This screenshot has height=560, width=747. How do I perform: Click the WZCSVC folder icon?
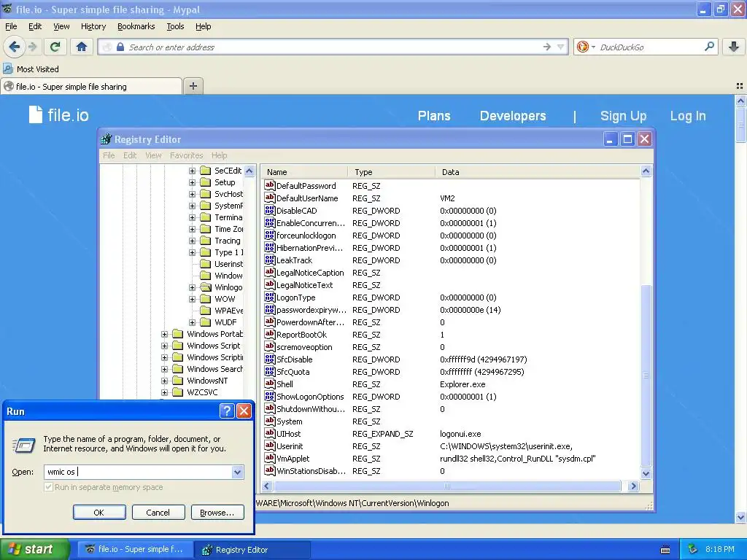[178, 392]
